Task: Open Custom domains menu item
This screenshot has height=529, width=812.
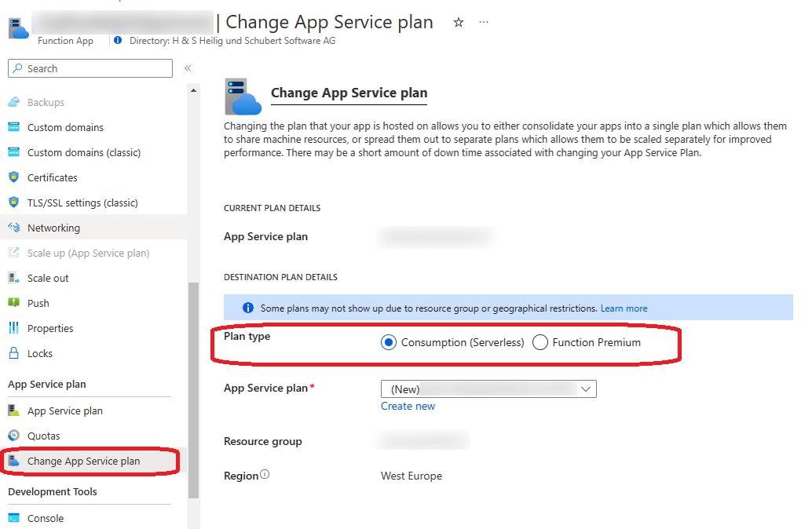Action: [x=65, y=127]
